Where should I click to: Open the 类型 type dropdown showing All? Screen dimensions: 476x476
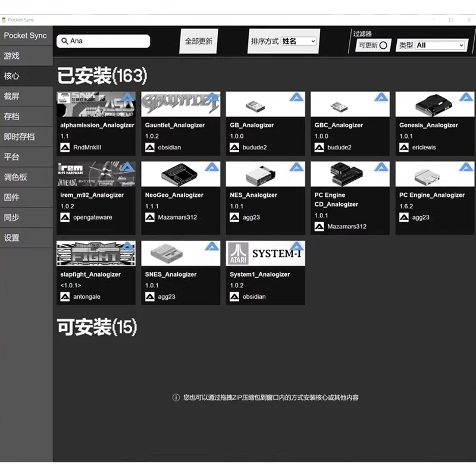440,45
